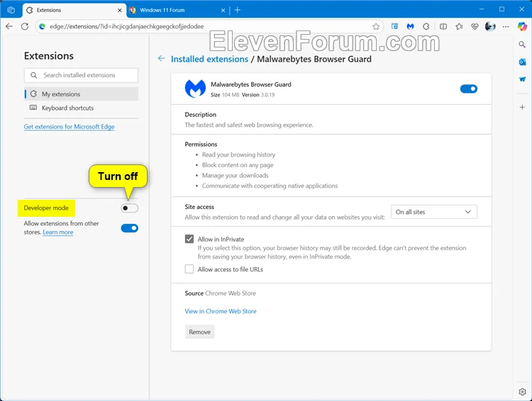View site information Edge icon in address bar
Image resolution: width=532 pixels, height=401 pixels.
coord(42,26)
